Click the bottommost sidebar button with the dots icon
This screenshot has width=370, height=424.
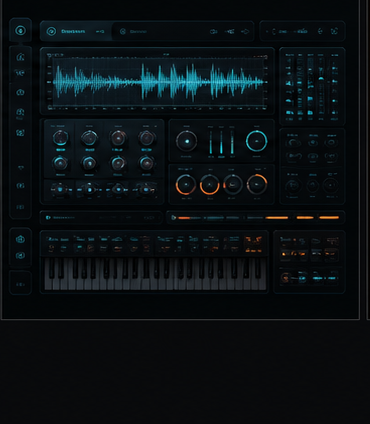coord(20,284)
